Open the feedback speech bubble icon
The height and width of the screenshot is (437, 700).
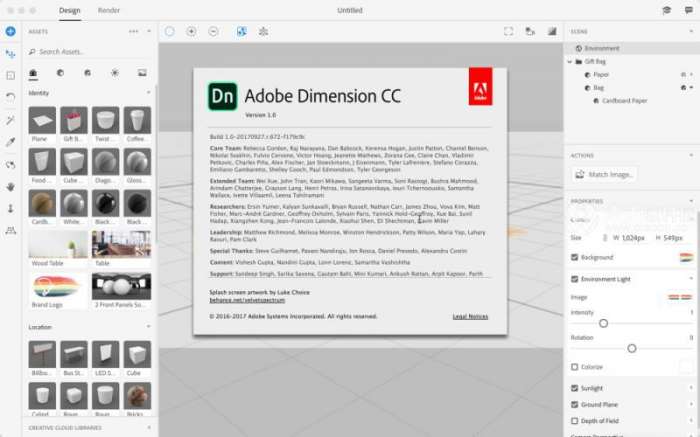pyautogui.click(x=689, y=10)
